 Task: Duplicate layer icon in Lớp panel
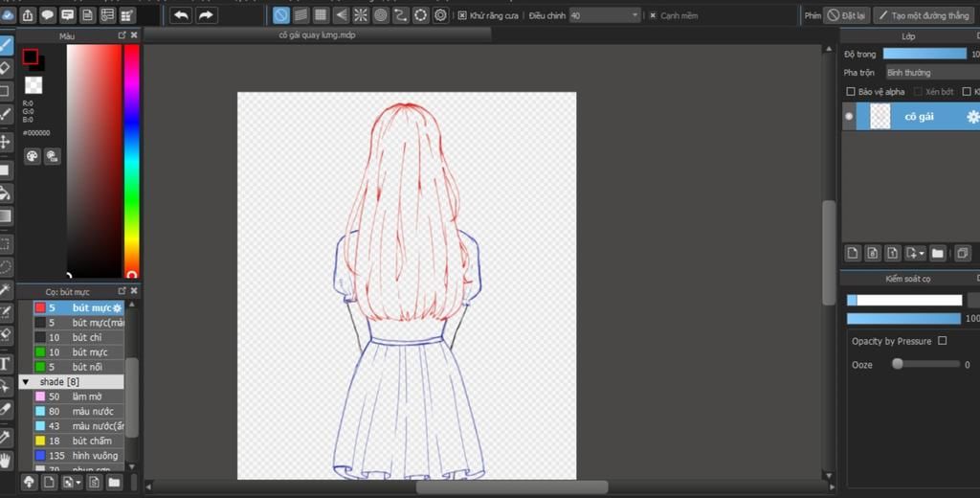[x=963, y=253]
